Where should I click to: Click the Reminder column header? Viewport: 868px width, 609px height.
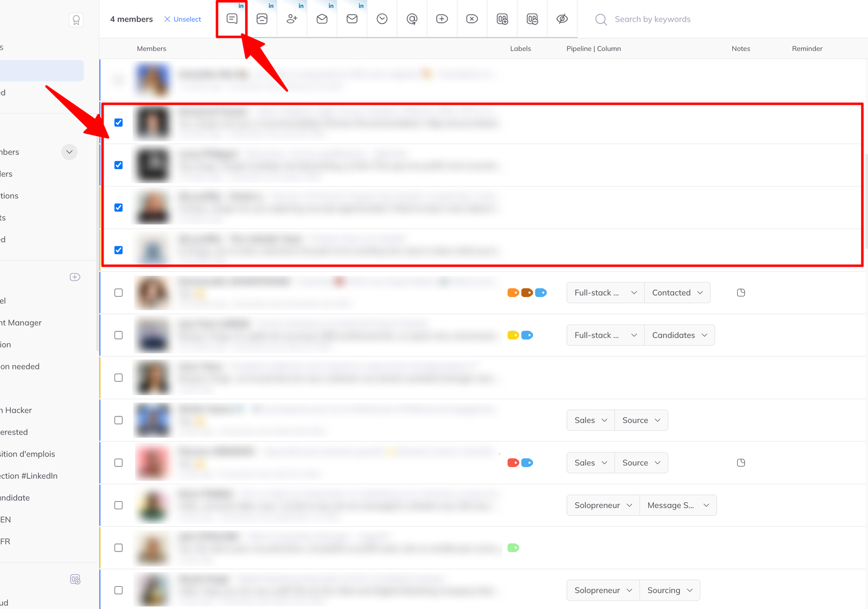coord(807,49)
